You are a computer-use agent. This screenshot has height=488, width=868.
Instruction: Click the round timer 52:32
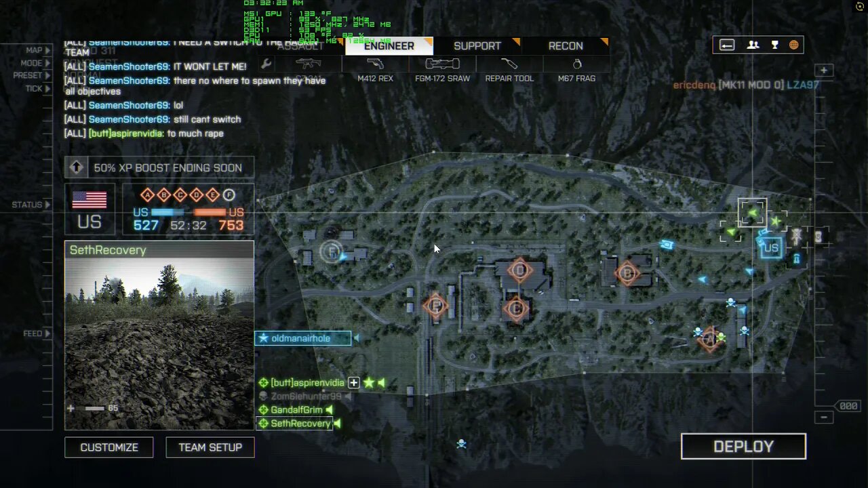coord(189,225)
